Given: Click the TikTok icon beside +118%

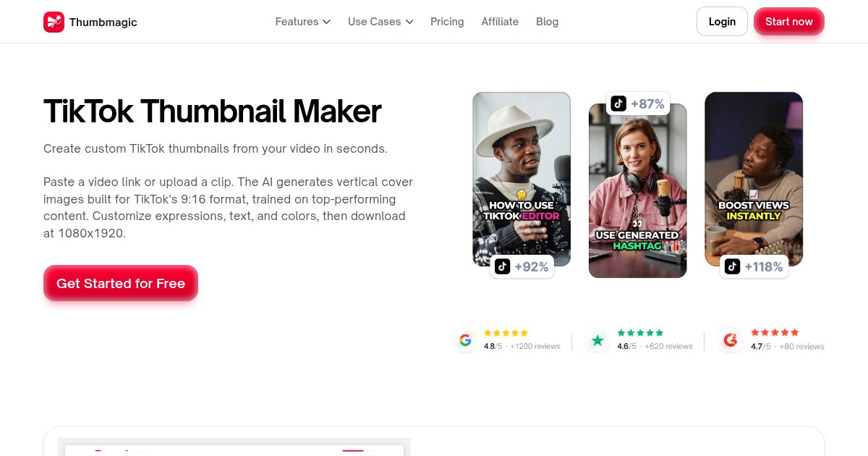Looking at the screenshot, I should 733,266.
